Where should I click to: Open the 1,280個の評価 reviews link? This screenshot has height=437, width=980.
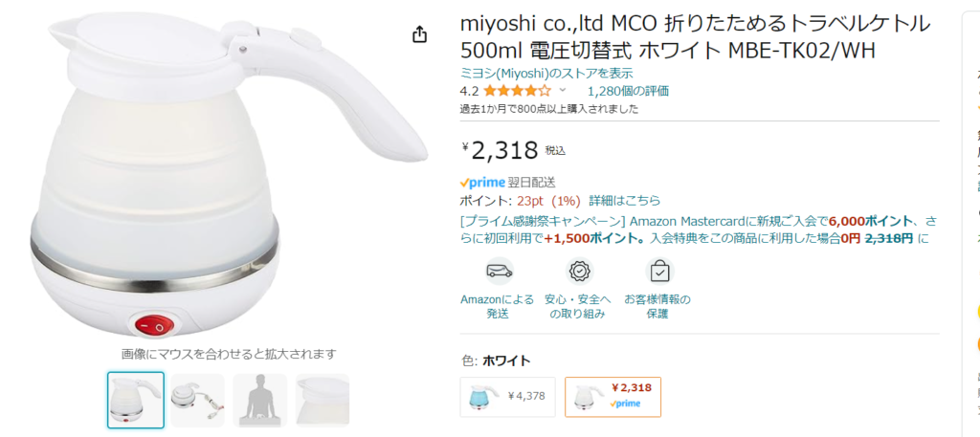[x=628, y=91]
